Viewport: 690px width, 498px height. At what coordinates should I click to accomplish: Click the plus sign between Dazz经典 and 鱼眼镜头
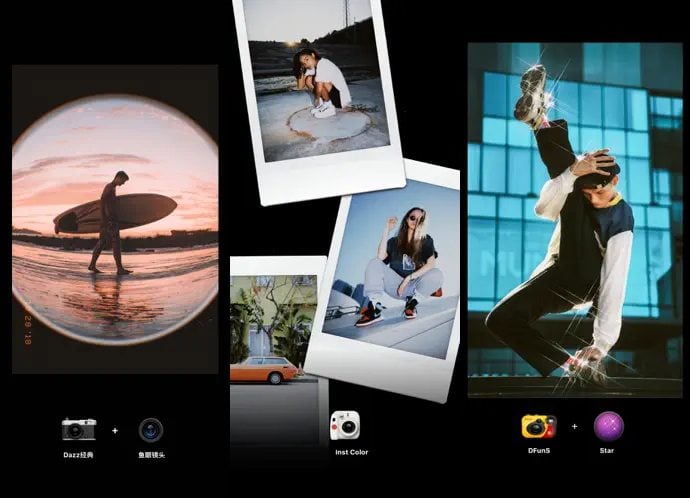click(115, 431)
